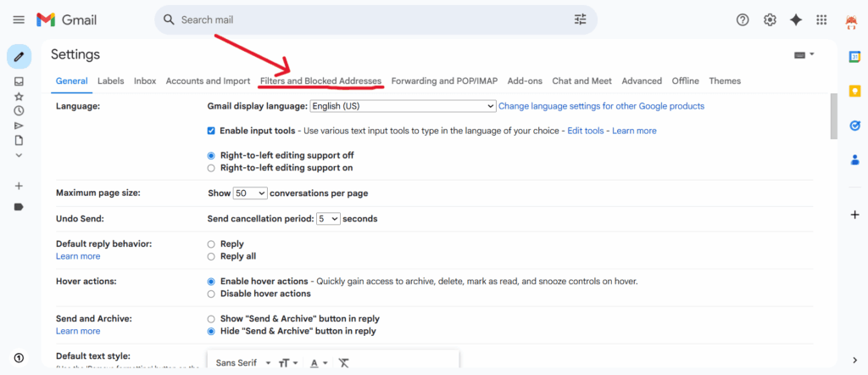Open the label tag icon in sidebar
This screenshot has width=868, height=375.
tap(19, 207)
